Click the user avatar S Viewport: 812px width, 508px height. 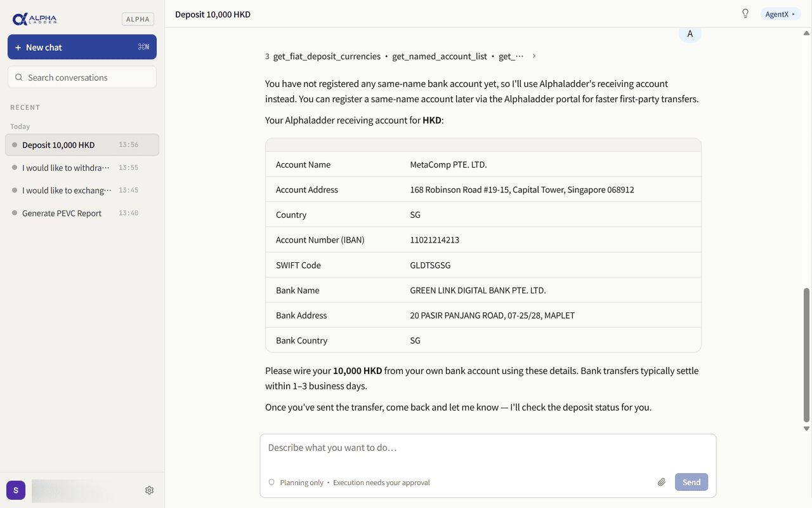click(x=16, y=490)
